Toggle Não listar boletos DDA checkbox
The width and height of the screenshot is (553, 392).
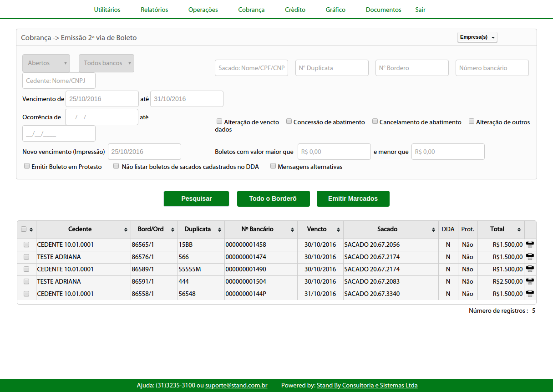click(116, 166)
